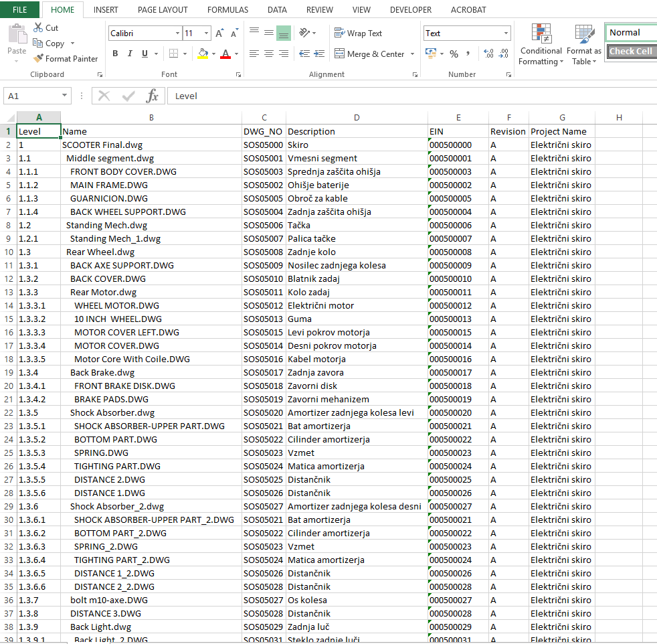Click the Accounting Number Format icon
657x644 pixels.
(431, 54)
